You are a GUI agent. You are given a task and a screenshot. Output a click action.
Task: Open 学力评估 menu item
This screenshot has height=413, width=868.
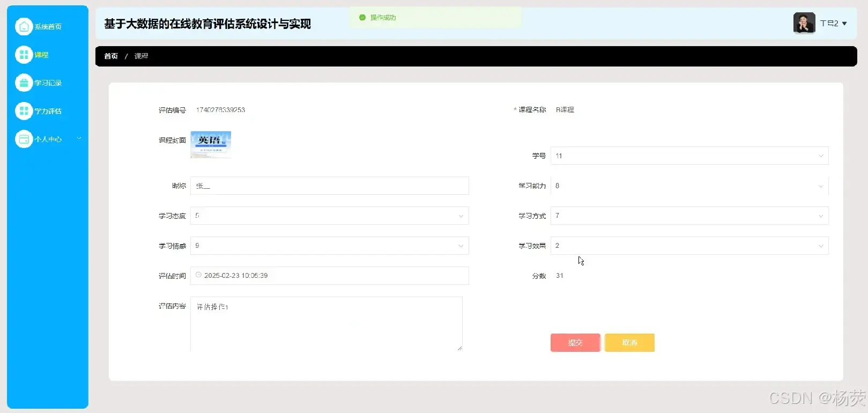[47, 111]
